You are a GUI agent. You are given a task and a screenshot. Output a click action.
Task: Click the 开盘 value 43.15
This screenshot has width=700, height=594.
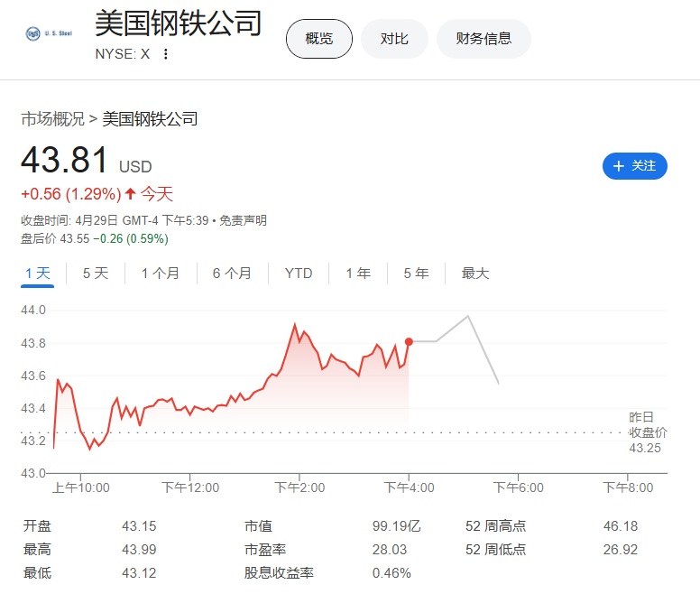coord(139,526)
